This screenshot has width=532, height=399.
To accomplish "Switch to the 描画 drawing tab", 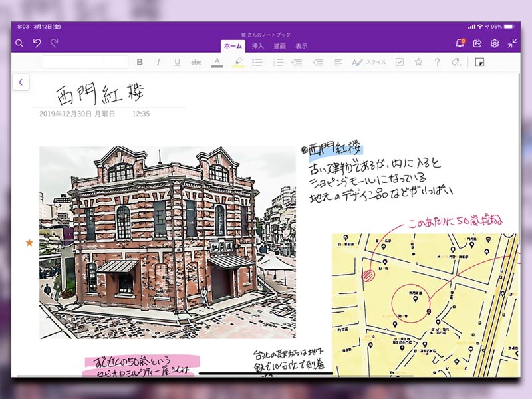I will pos(280,47).
